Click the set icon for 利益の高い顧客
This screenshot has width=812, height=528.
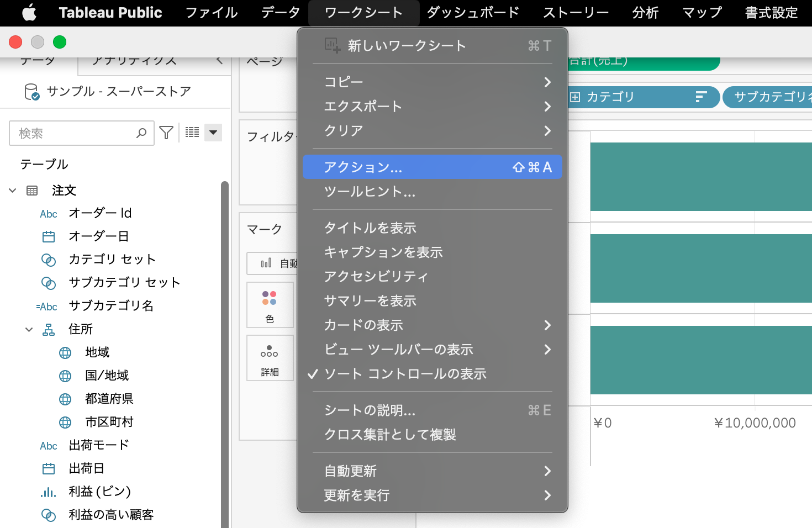pyautogui.click(x=49, y=515)
